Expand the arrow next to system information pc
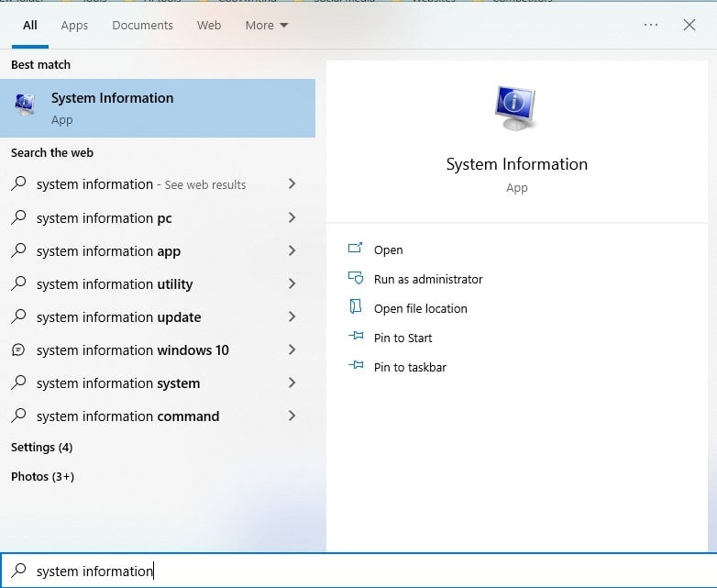Image resolution: width=717 pixels, height=588 pixels. point(292,217)
